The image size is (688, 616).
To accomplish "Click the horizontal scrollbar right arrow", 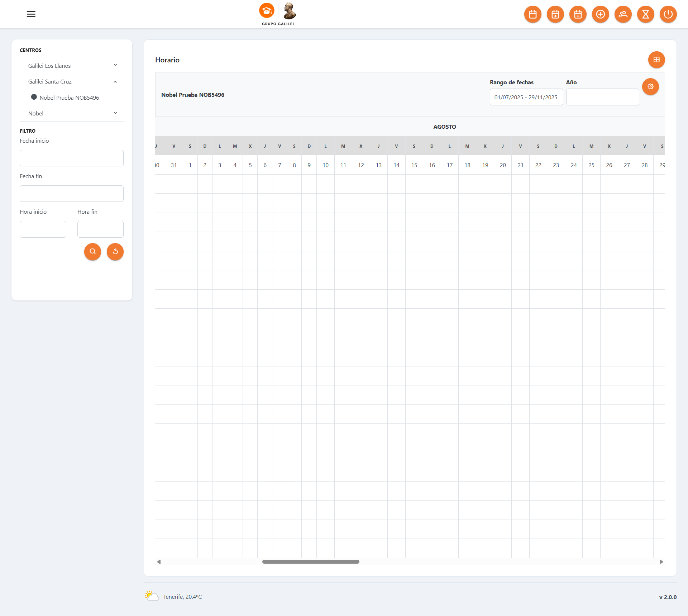I will click(661, 562).
